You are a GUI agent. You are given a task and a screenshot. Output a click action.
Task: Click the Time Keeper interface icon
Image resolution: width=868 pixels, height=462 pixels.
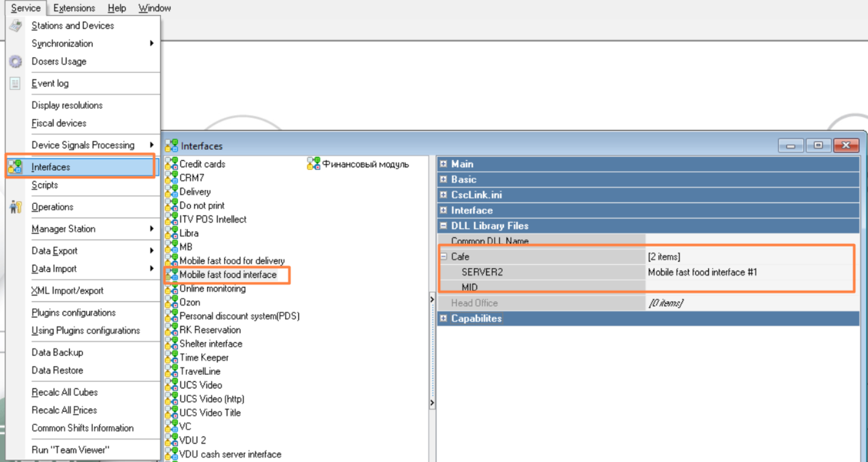click(x=171, y=357)
